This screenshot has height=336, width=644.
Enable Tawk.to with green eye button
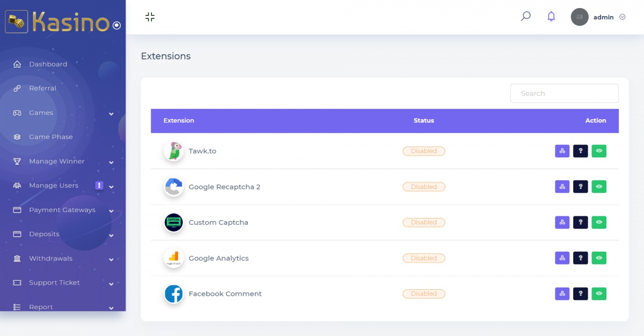pos(599,151)
